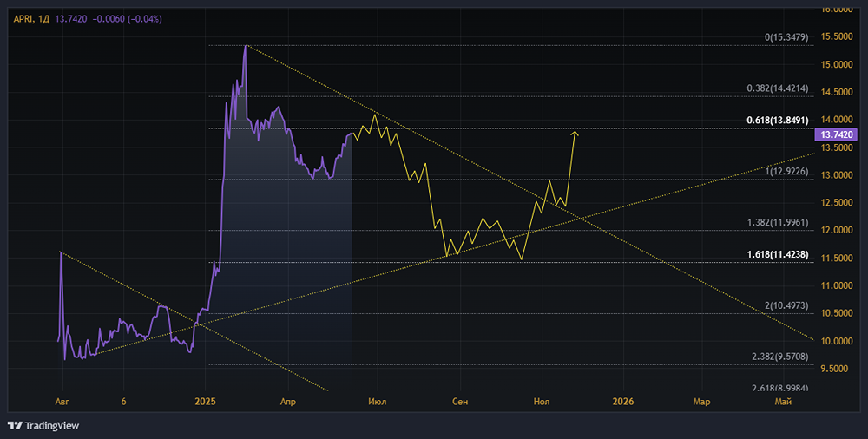Image resolution: width=868 pixels, height=439 pixels.
Task: Select the 0.382(14.4214) Fibonacci level label
Action: click(x=777, y=88)
